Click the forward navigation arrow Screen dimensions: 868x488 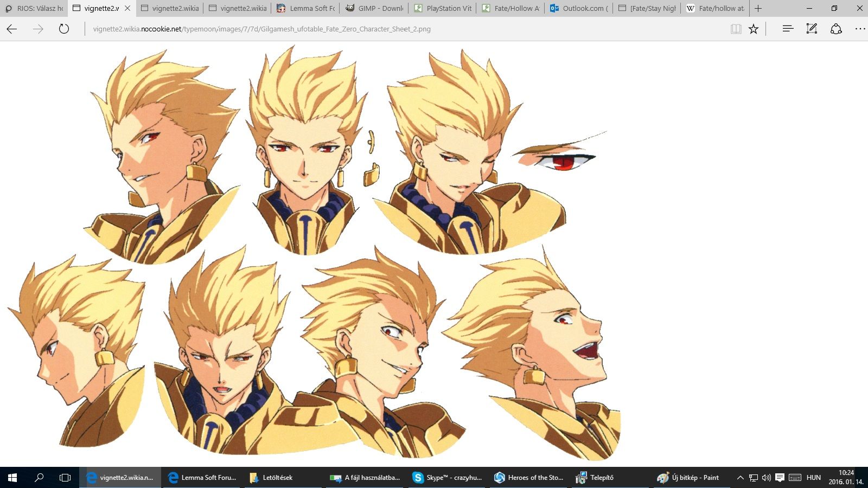click(x=38, y=29)
